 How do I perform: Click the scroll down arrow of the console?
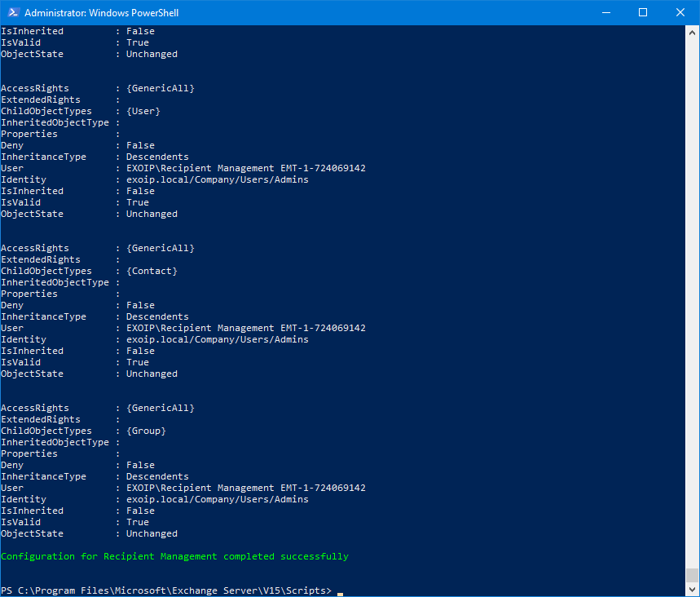point(692,590)
